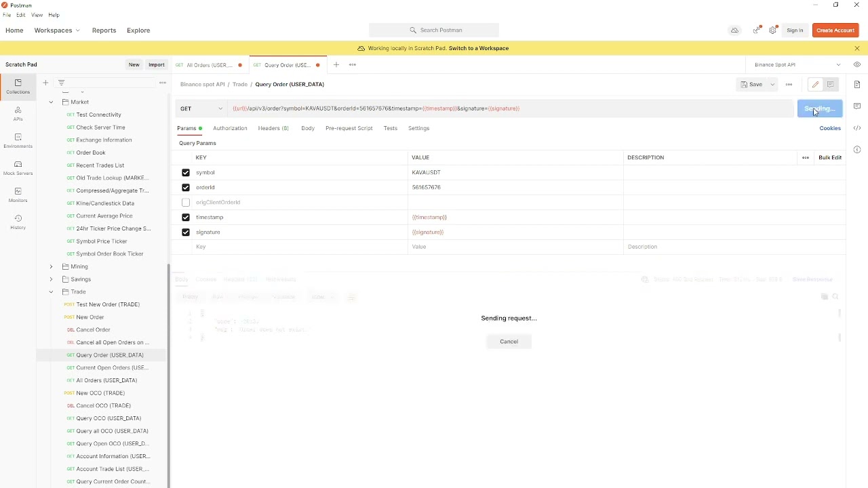868x488 pixels.
Task: Click the request URL input field
Action: (x=511, y=108)
